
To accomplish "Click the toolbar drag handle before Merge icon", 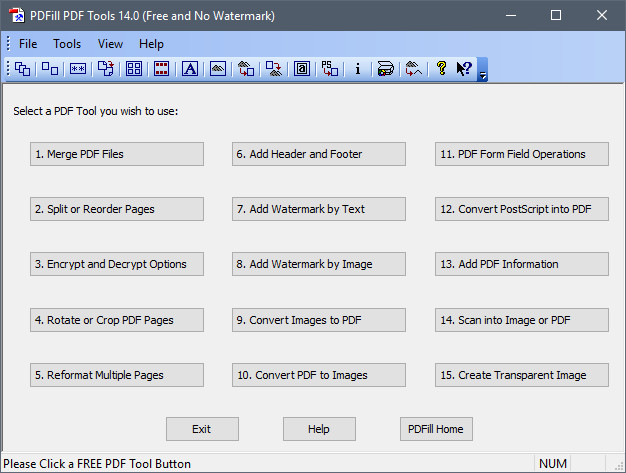I will tap(8, 69).
